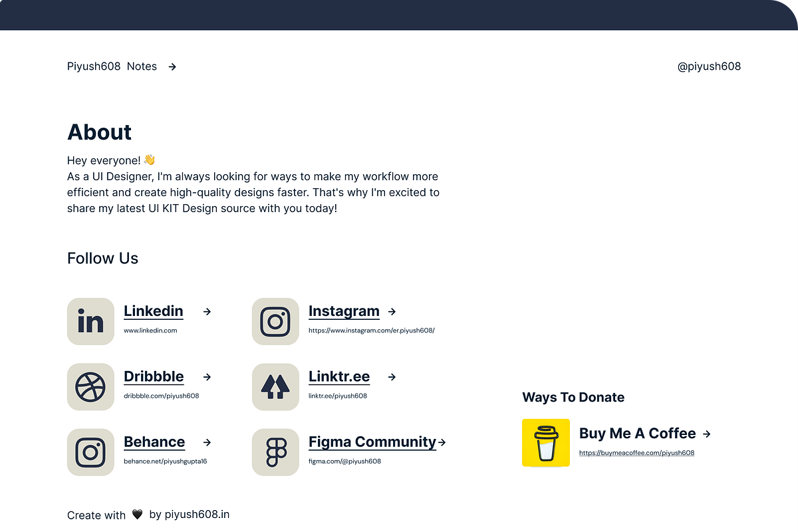The width and height of the screenshot is (798, 532).
Task: Click the waving hand emoji
Action: point(150,160)
